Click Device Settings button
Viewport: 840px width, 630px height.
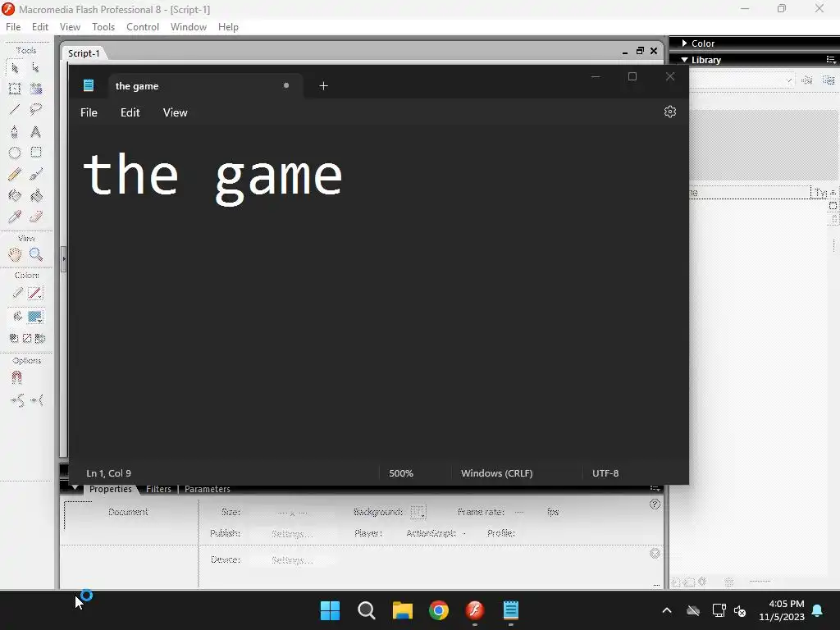(292, 560)
